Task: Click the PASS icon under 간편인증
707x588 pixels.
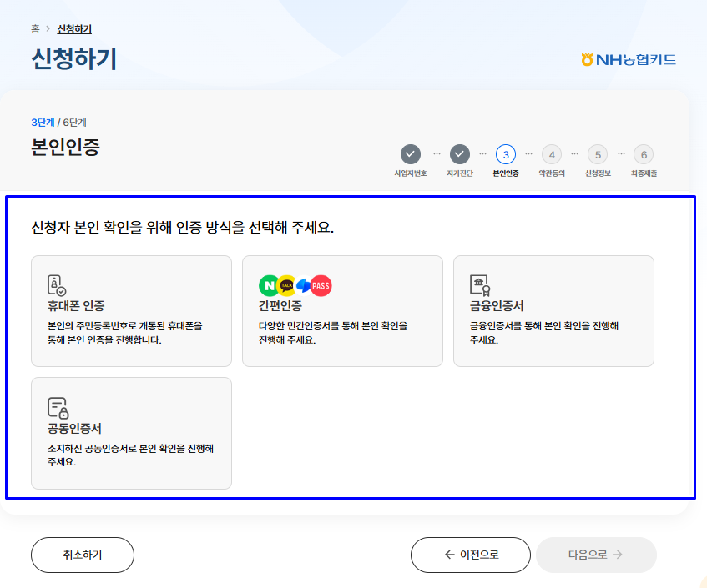Action: 321,284
